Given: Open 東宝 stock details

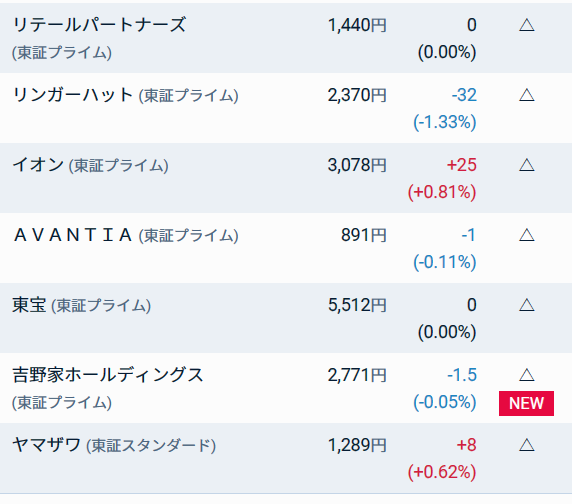Looking at the screenshot, I should [x=29, y=305].
